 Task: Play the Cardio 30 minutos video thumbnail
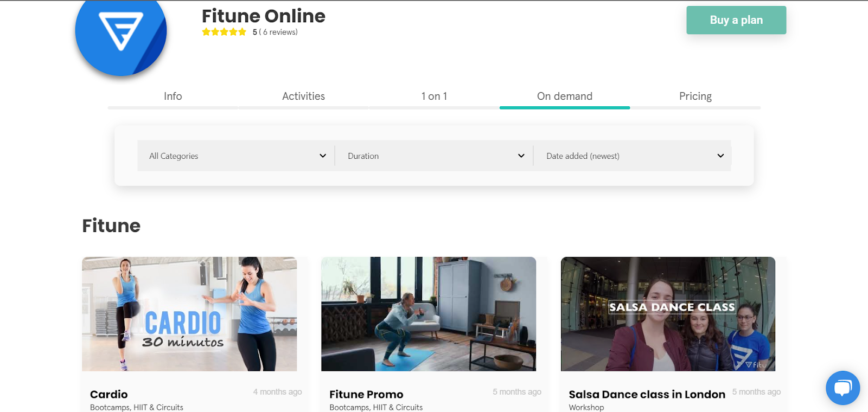tap(189, 314)
